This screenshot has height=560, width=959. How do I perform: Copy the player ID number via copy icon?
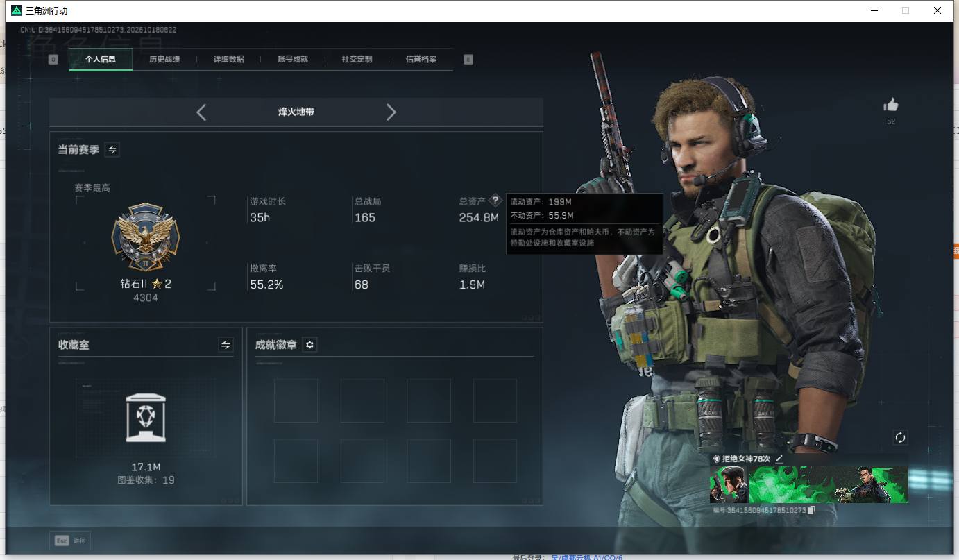coord(811,511)
